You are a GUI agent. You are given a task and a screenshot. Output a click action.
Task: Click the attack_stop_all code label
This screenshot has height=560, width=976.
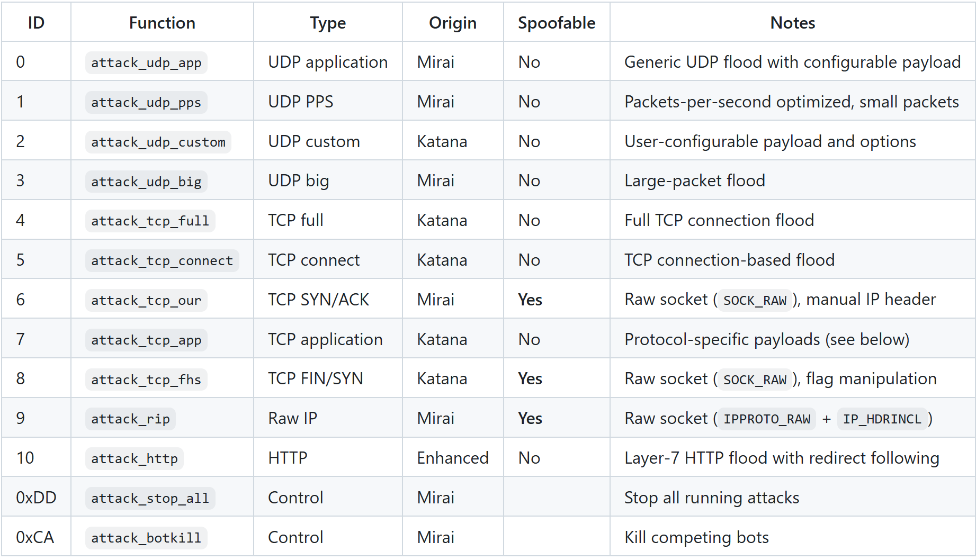[x=150, y=498]
